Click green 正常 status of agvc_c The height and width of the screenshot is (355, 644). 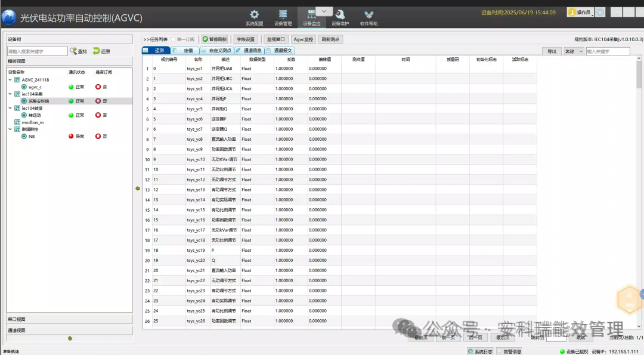point(76,87)
